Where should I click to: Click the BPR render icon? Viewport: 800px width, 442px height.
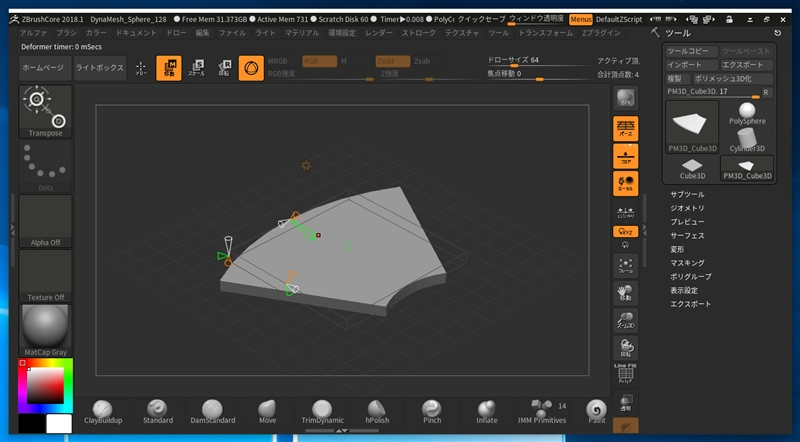(626, 99)
